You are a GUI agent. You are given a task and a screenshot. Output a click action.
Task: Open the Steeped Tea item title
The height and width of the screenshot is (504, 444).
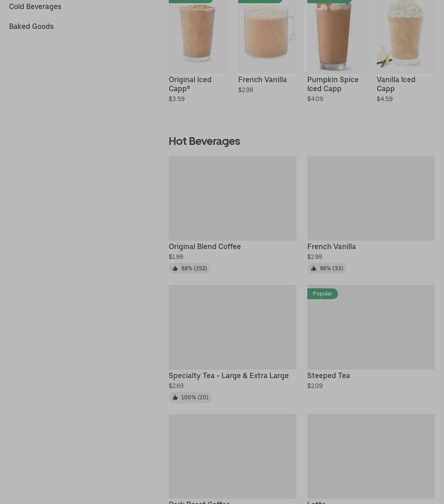[x=328, y=375]
